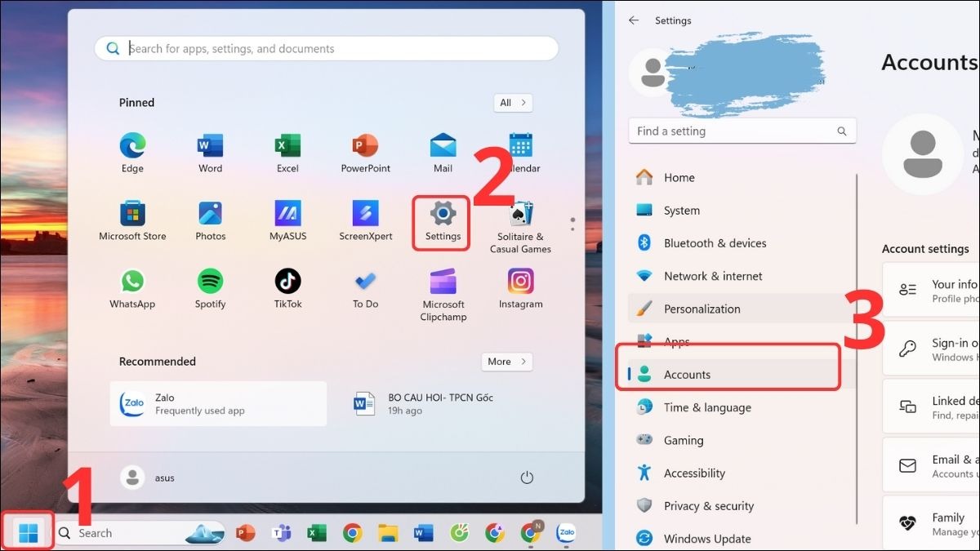Open the Sign-in options card
This screenshot has width=980, height=551.
931,349
